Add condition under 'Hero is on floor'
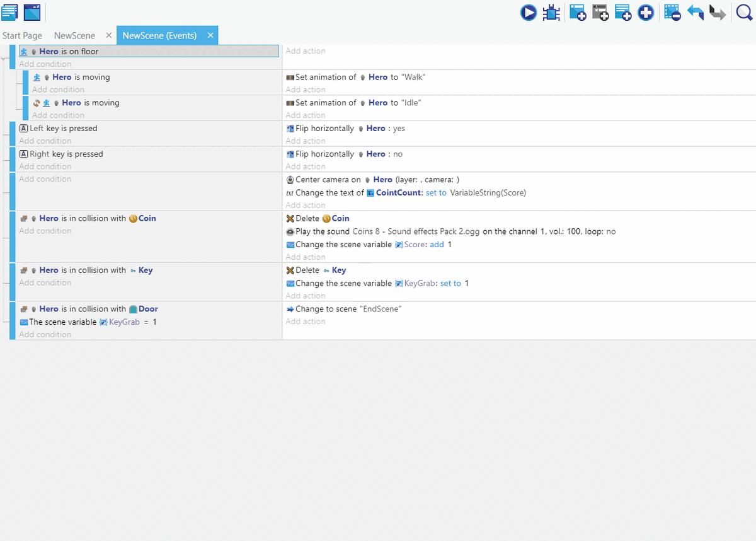 click(45, 64)
